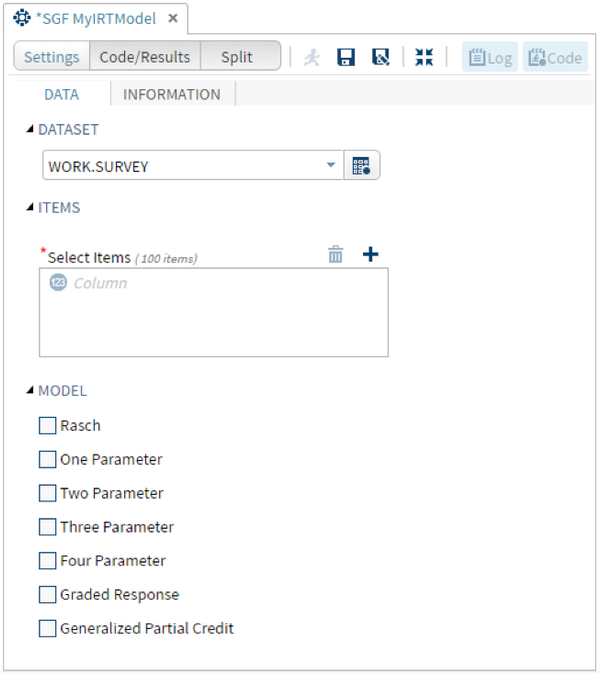Switch to Code/Results view

[x=145, y=57]
